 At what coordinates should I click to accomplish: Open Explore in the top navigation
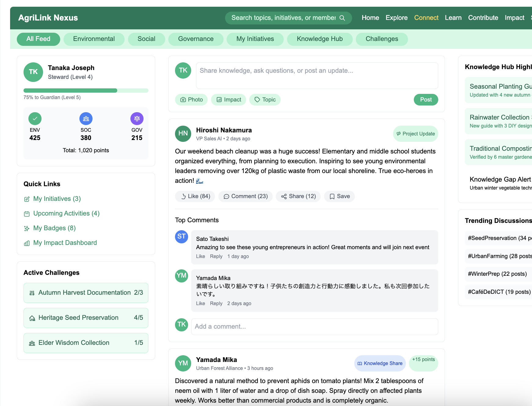(396, 18)
